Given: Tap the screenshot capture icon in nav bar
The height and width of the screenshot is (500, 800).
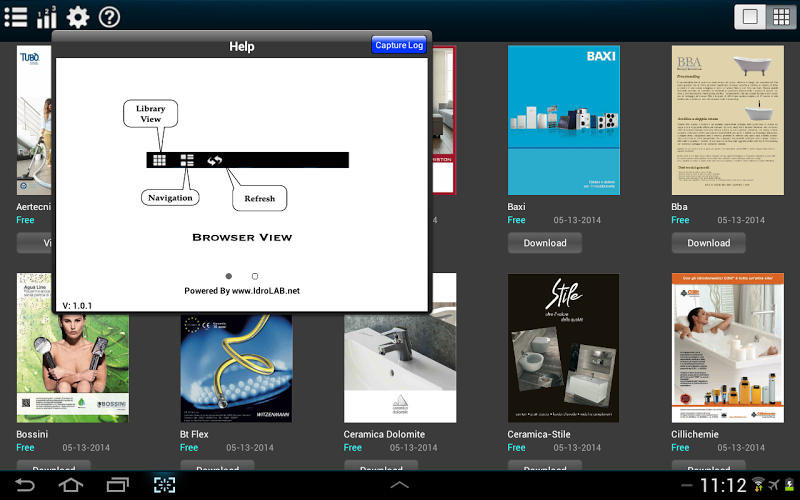Looking at the screenshot, I should (164, 485).
